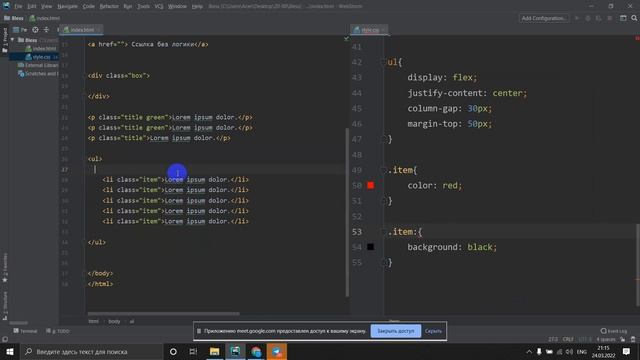
Task: Click the Bless breadcrumb in navigation bar
Action: 14,18
